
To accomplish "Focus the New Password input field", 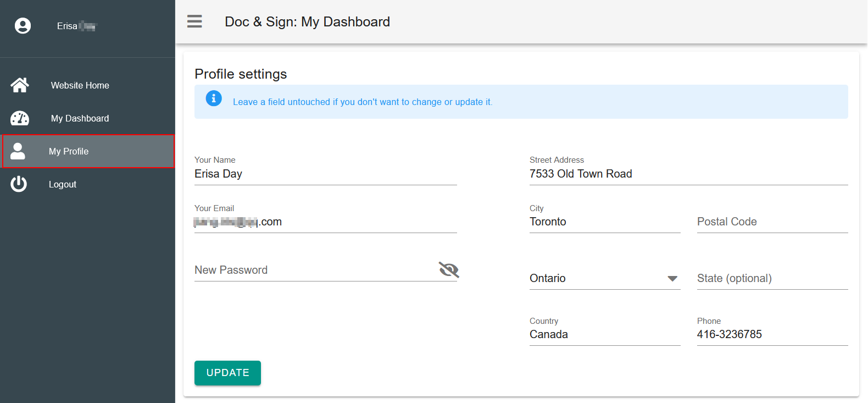I will point(313,270).
